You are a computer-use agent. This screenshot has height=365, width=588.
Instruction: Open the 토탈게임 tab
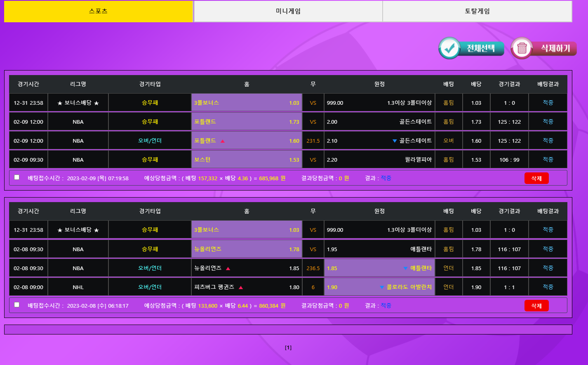(x=477, y=12)
